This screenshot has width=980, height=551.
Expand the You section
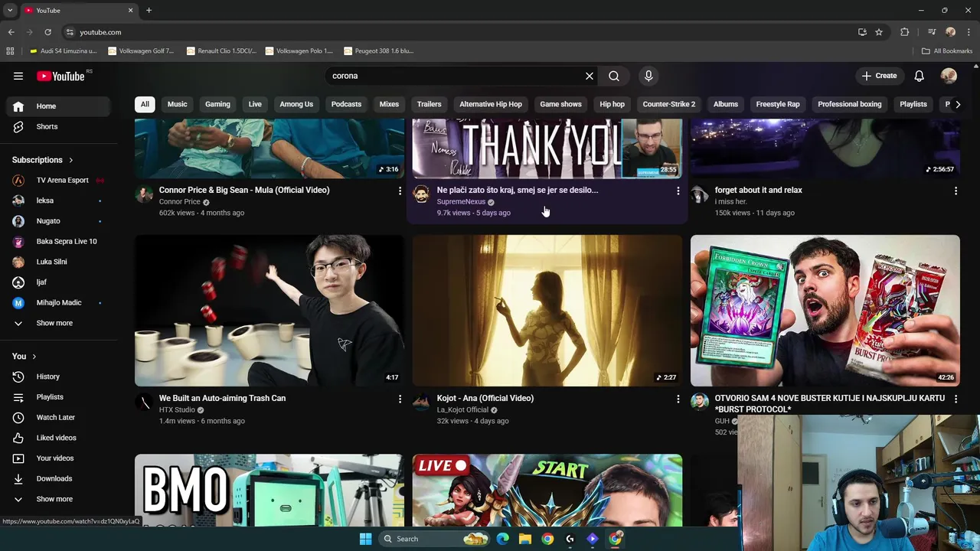pyautogui.click(x=24, y=356)
